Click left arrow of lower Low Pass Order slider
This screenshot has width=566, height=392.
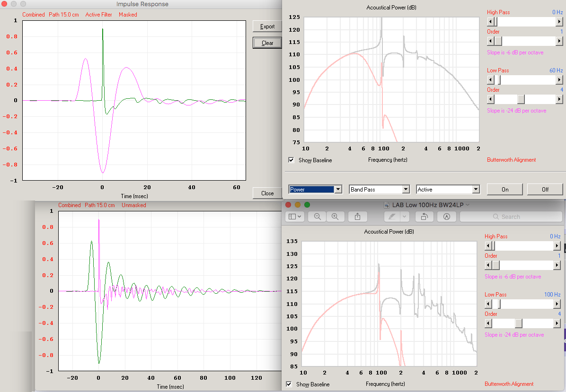(x=488, y=323)
